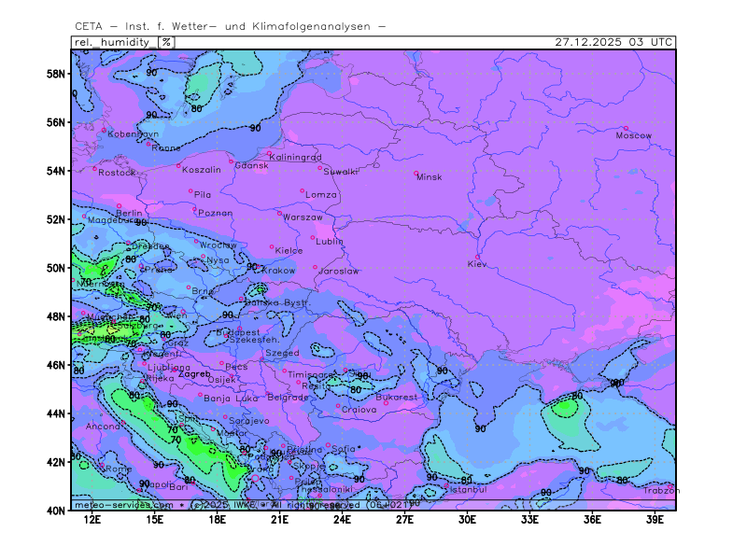Viewport: 747px width, 560px height.
Task: Select the Kaliningrad city marker
Action: 270,154
